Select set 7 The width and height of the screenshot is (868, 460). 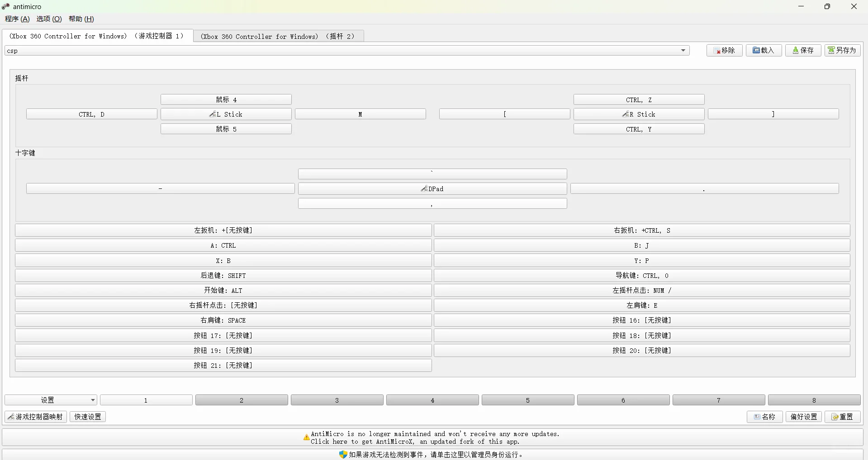[719, 400]
